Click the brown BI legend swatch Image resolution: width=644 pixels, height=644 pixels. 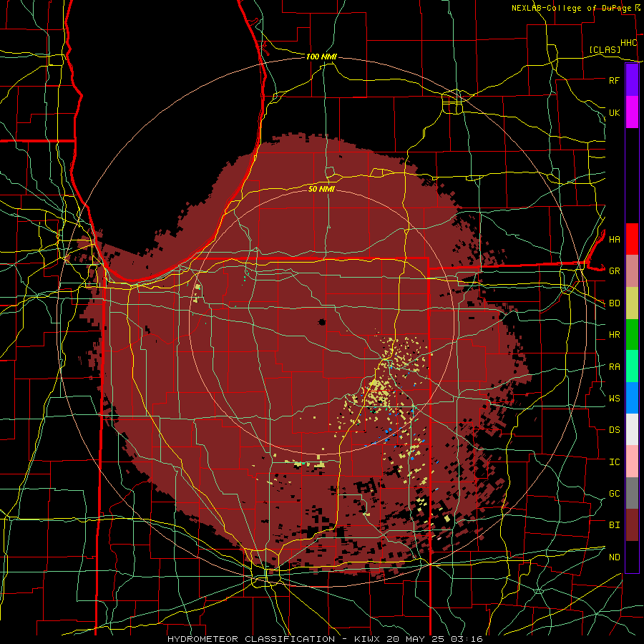(x=632, y=525)
